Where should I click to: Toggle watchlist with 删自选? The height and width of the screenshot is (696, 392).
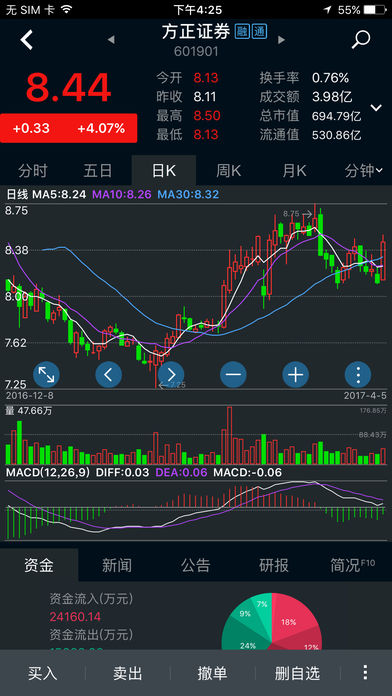pos(297,673)
